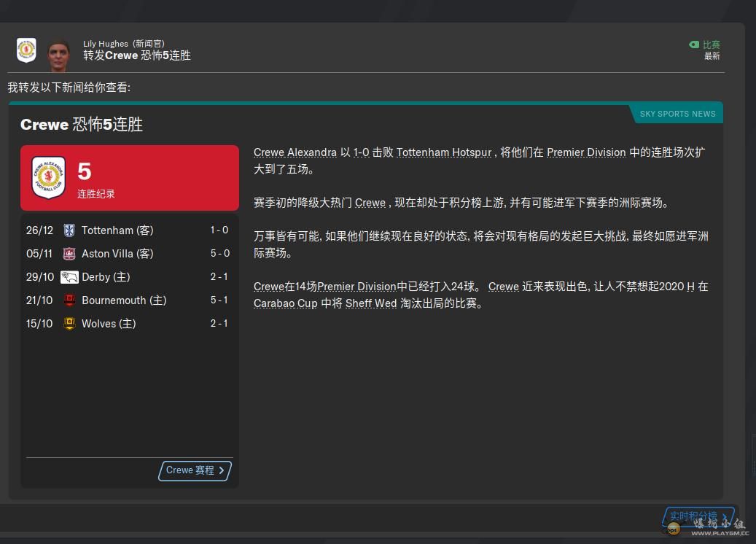Screen dimensions: 756x544
Task: Click the Aston Villa club badge
Action: (69, 254)
